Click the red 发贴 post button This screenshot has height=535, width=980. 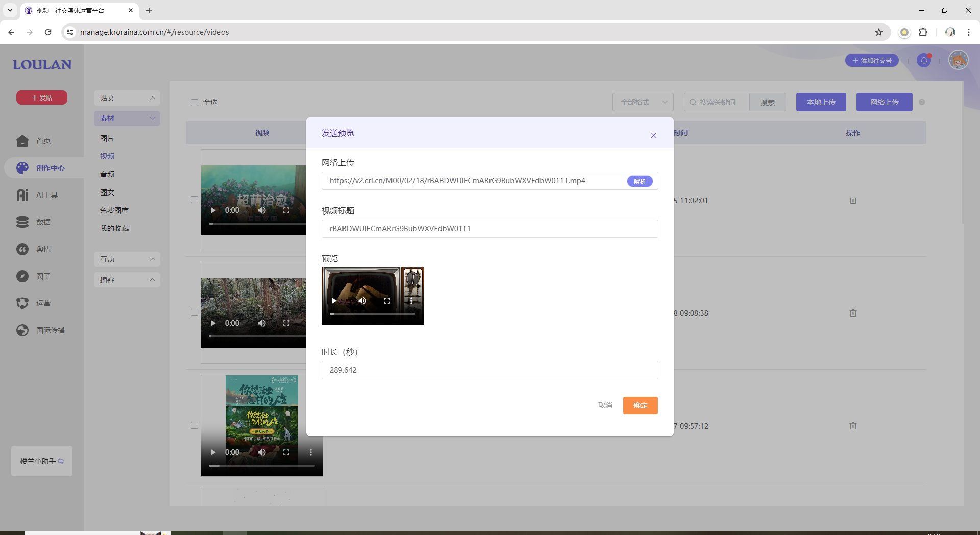42,98
